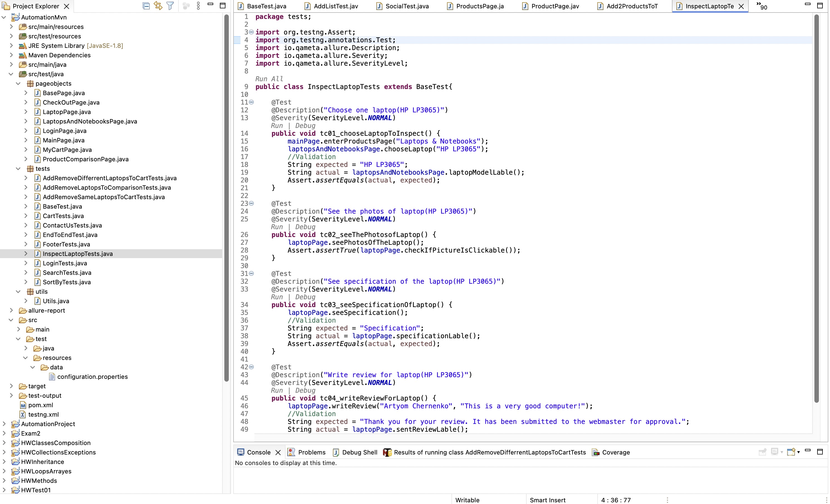Click Collapse All icon in Project Explorer
This screenshot has width=830, height=504.
(146, 6)
